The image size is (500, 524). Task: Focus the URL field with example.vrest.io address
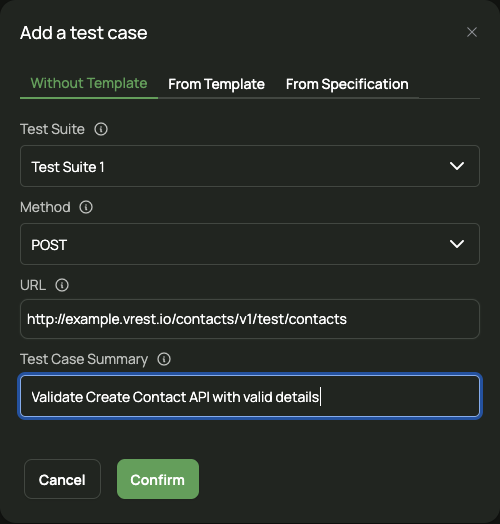pos(250,319)
